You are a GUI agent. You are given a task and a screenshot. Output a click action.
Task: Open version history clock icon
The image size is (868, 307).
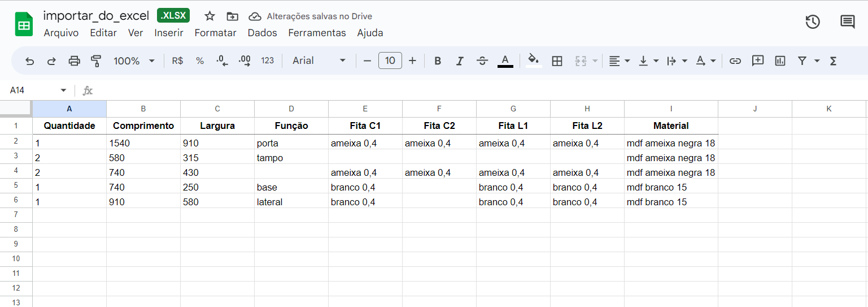point(812,22)
